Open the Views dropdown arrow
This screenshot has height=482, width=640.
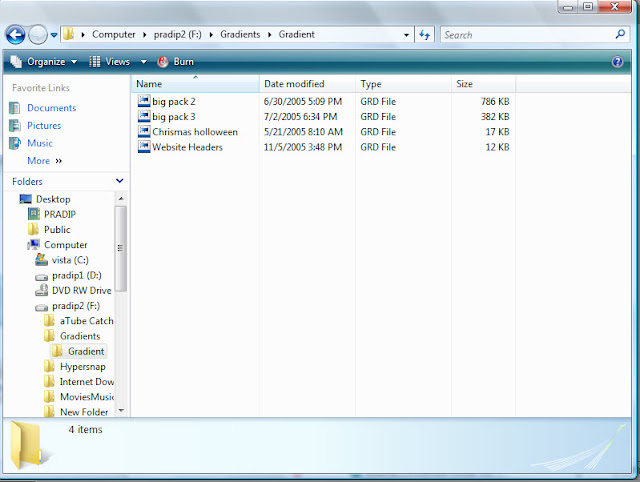click(144, 62)
